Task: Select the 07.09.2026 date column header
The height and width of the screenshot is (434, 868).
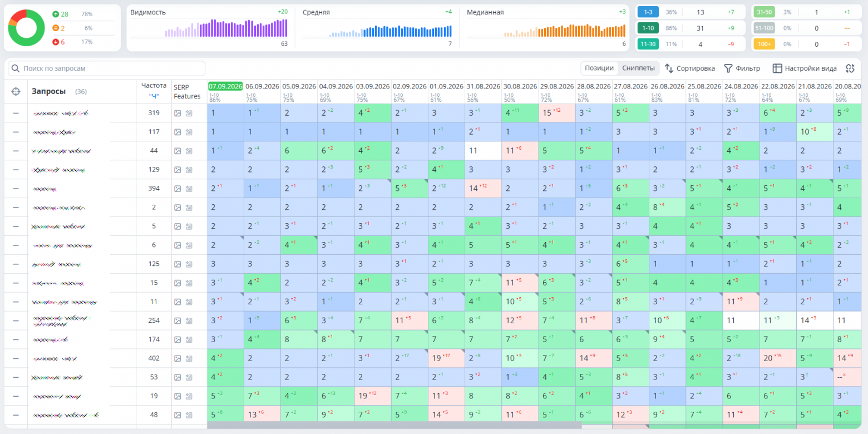Action: click(225, 86)
